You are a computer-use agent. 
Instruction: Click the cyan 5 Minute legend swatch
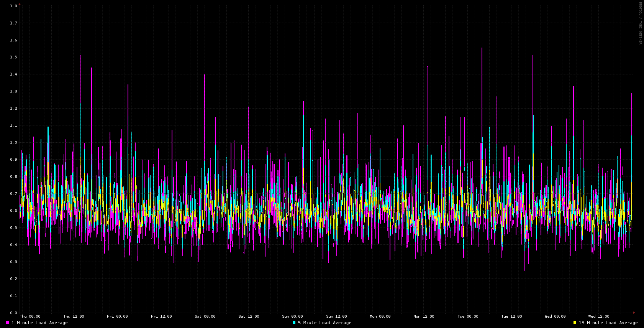click(294, 323)
